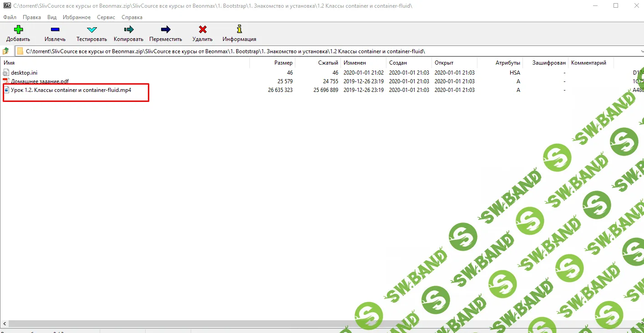Sort by the Изменен column header
This screenshot has width=644, height=333.
(355, 63)
